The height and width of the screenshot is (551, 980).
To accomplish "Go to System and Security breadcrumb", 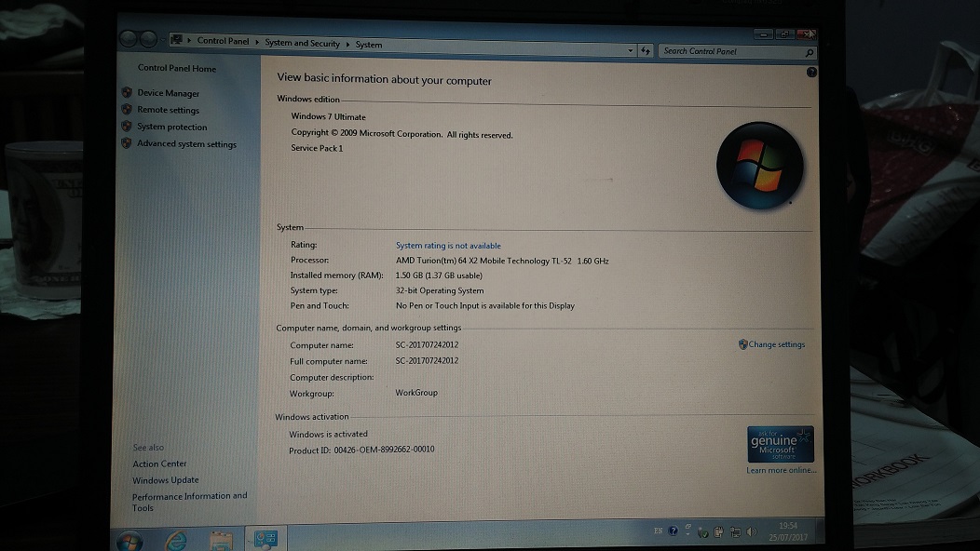I will point(302,43).
